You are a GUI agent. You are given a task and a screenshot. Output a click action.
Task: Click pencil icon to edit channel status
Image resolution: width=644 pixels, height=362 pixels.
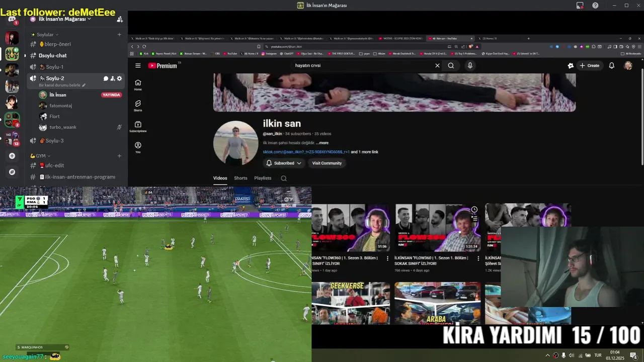pos(84,85)
